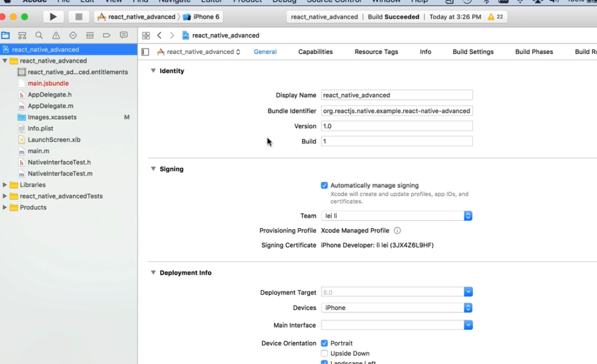597x364 pixels.
Task: Open the react_native_advanced target selector popup
Action: 199,52
